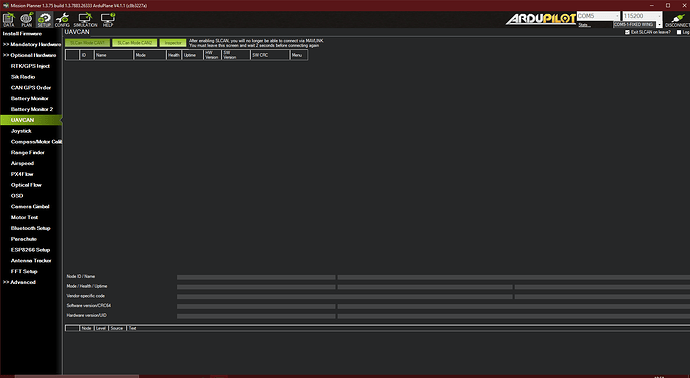Expand the Mandatory Hardware section
This screenshot has height=378, width=690.
pyautogui.click(x=32, y=44)
